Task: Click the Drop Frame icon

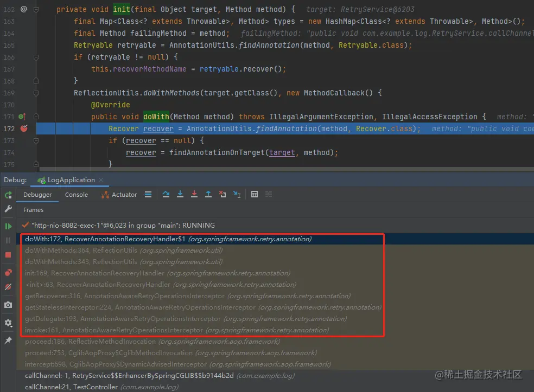Action: coord(223,194)
